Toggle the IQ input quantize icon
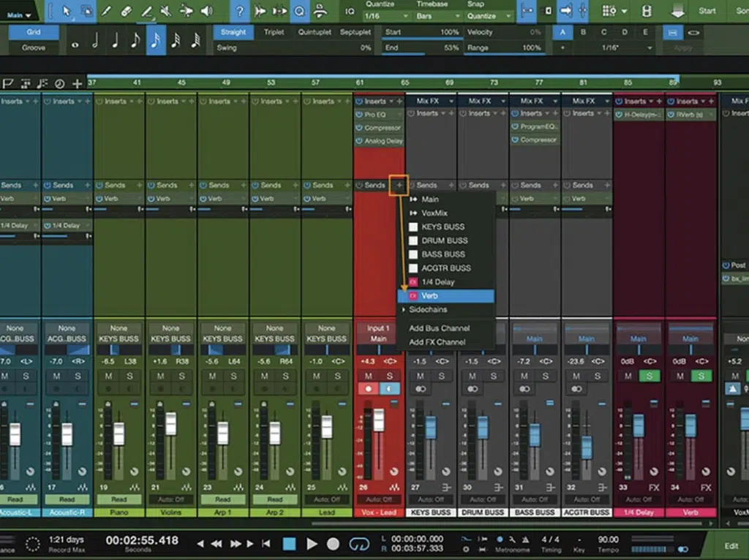 pyautogui.click(x=350, y=11)
